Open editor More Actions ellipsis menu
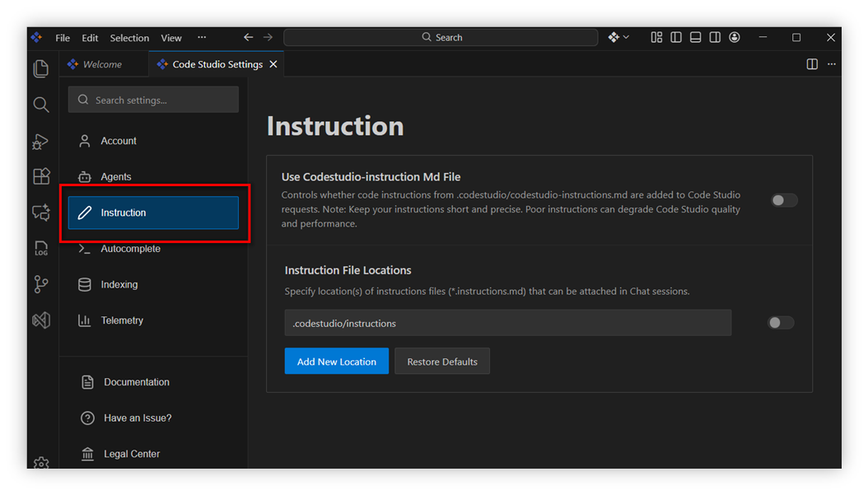 (831, 64)
